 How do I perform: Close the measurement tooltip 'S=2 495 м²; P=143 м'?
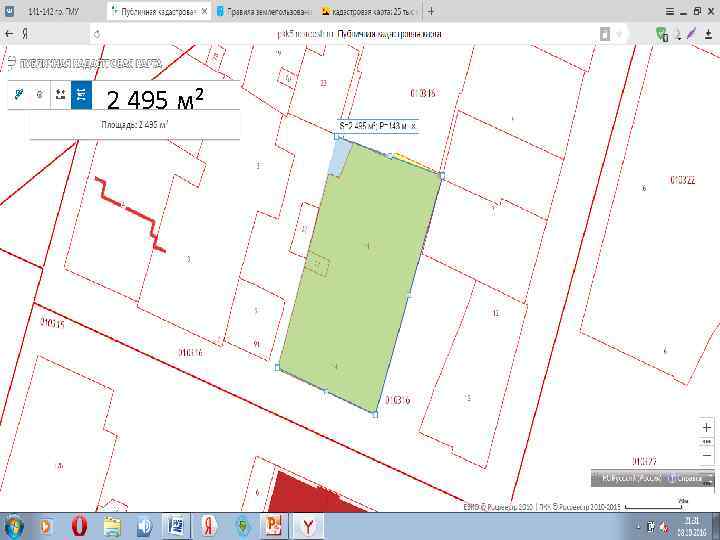[414, 125]
